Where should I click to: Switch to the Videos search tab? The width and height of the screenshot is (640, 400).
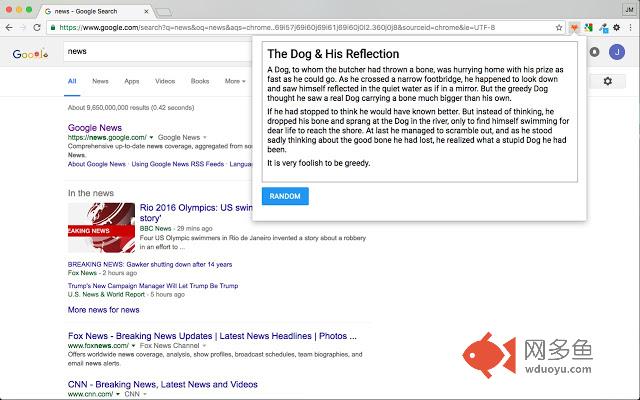pyautogui.click(x=165, y=81)
